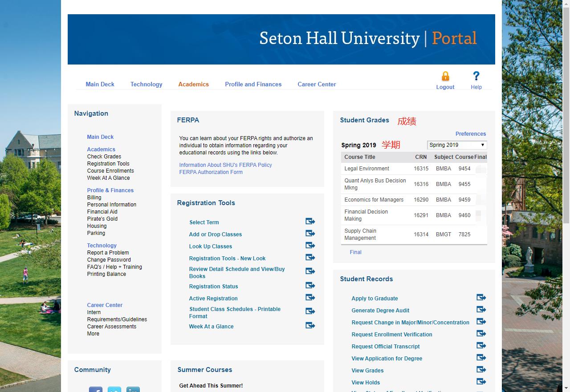Image resolution: width=570 pixels, height=392 pixels.
Task: Click the Request Official Transcript link
Action: pyautogui.click(x=386, y=347)
